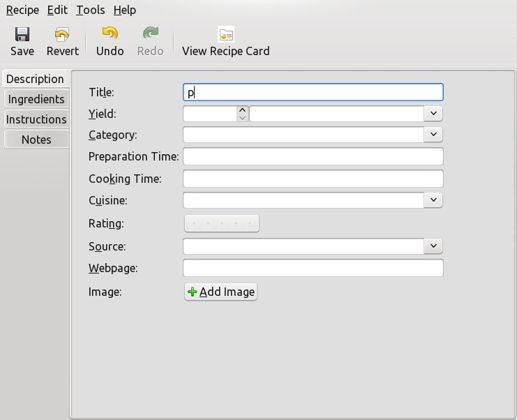This screenshot has height=420, width=517.
Task: Open the Source dropdown arrow
Action: pyautogui.click(x=433, y=246)
